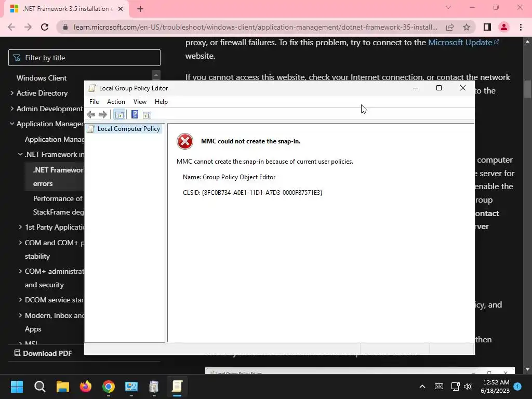Viewport: 532px width, 399px height.
Task: Click the learn.microsoft.com address bar
Action: point(255,27)
